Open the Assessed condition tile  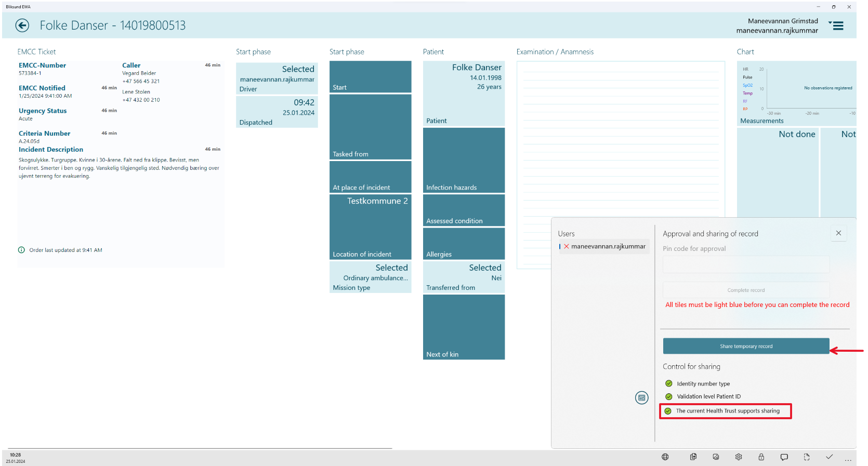pyautogui.click(x=464, y=210)
